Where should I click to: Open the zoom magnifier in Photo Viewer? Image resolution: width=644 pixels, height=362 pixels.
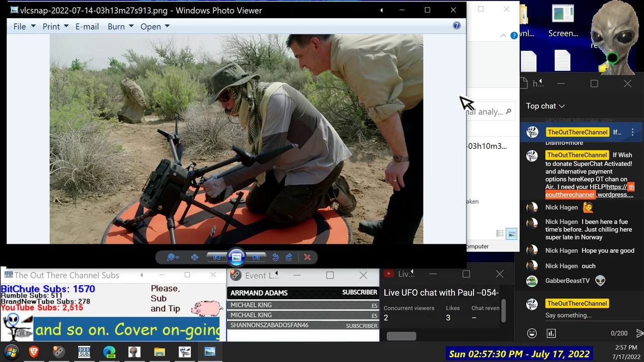(x=173, y=257)
